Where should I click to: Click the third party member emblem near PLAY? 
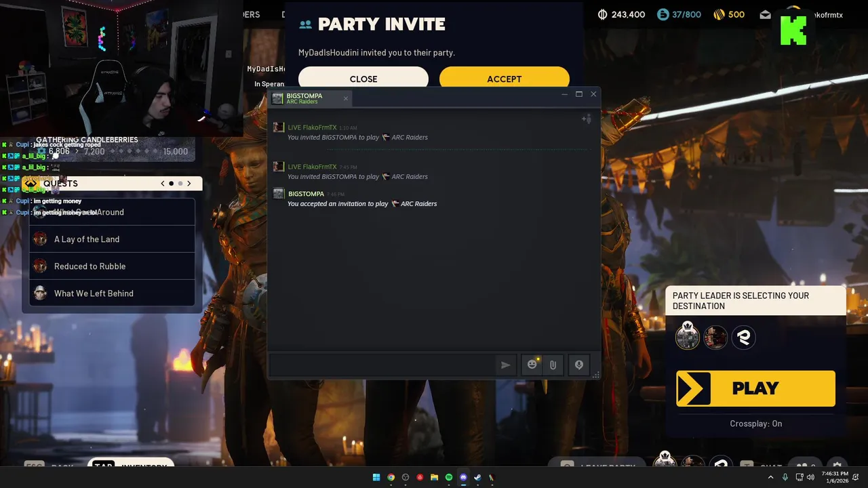pos(743,337)
